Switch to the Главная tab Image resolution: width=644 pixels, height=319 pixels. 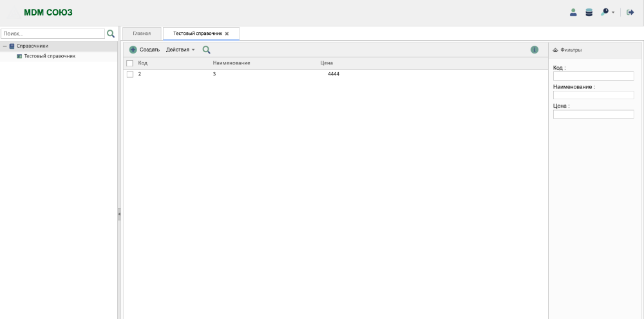[x=142, y=34]
